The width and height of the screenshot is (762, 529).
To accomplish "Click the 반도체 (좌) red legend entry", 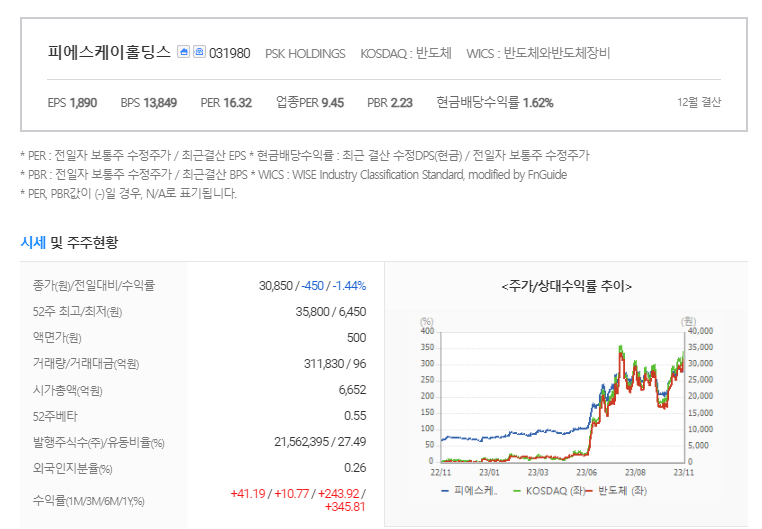I will click(616, 491).
